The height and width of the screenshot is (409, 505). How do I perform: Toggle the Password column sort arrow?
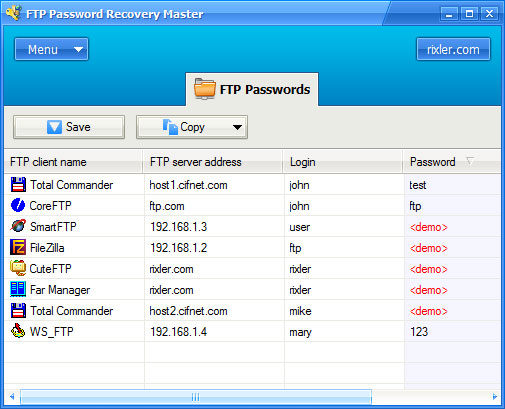click(470, 161)
